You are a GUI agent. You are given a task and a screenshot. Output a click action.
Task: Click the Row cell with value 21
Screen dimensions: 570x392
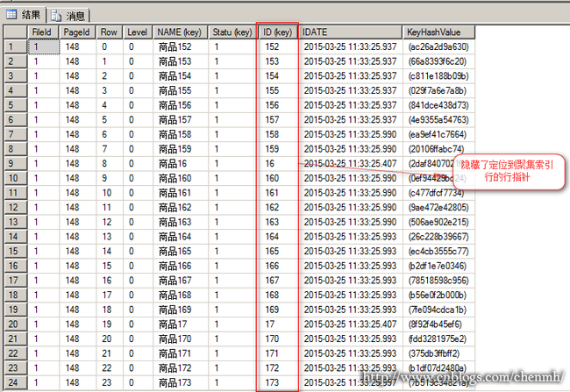pyautogui.click(x=110, y=353)
